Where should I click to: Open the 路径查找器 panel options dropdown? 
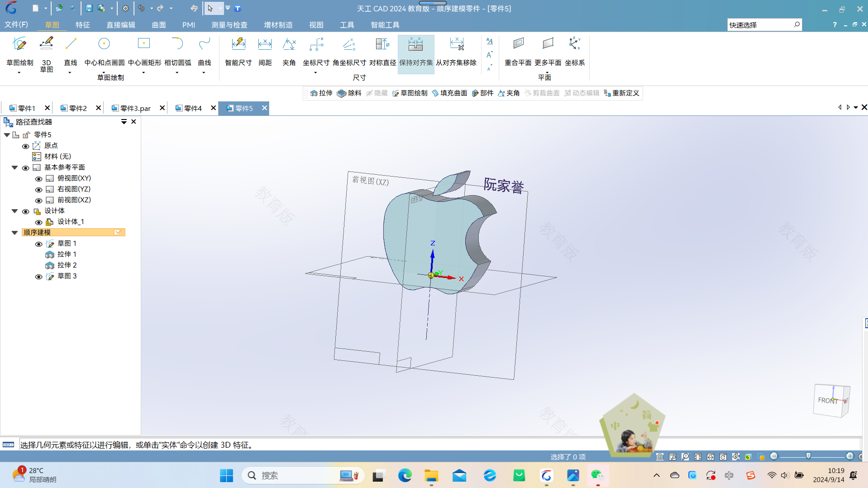click(x=124, y=121)
